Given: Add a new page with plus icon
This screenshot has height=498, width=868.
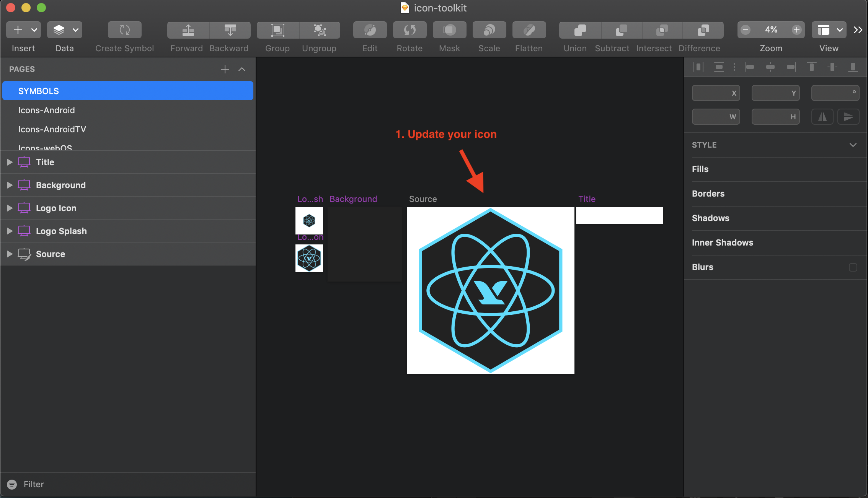Looking at the screenshot, I should tap(225, 69).
